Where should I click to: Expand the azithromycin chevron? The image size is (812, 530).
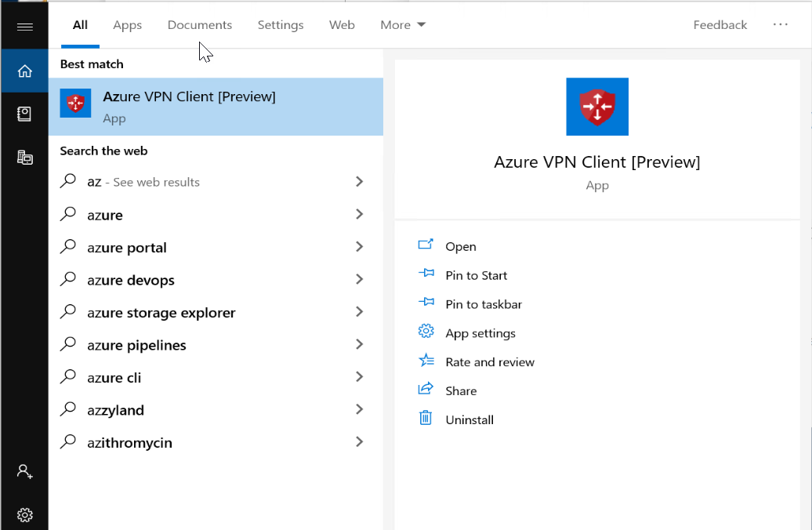360,441
